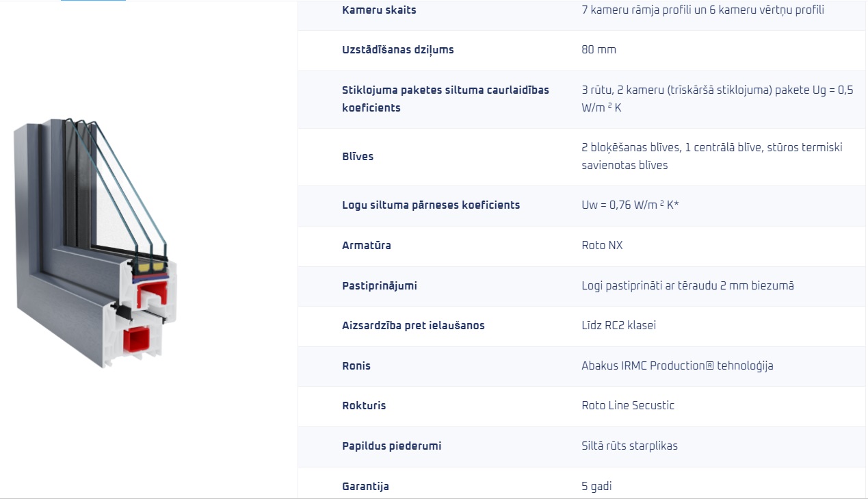The width and height of the screenshot is (868, 501).
Task: Click the 'Roto Line Secustic' handle value
Action: click(x=628, y=406)
